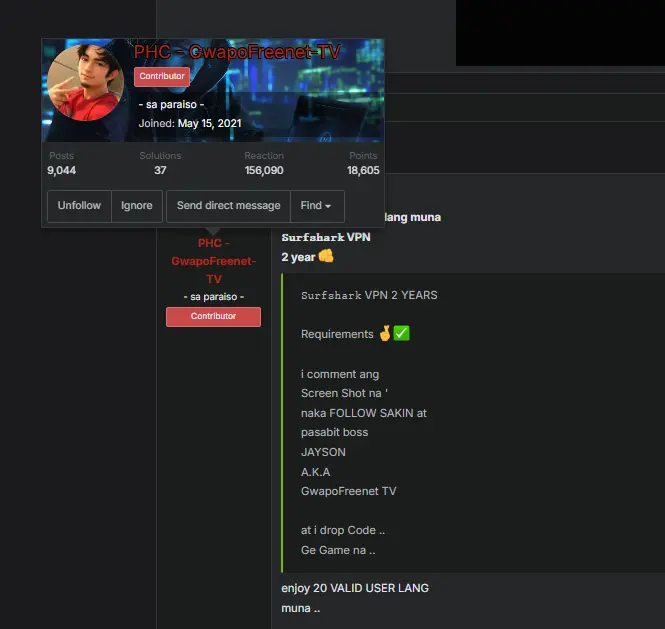This screenshot has width=665, height=629.
Task: Click the 'pasabit boss' line
Action: pyautogui.click(x=335, y=433)
